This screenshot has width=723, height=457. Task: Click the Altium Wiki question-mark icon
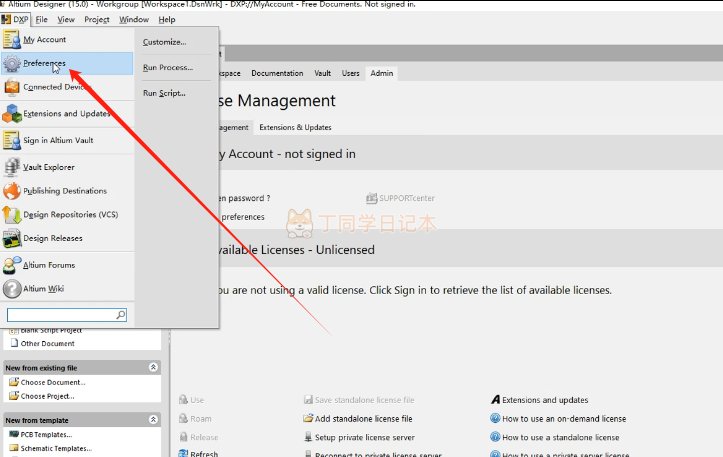click(12, 289)
